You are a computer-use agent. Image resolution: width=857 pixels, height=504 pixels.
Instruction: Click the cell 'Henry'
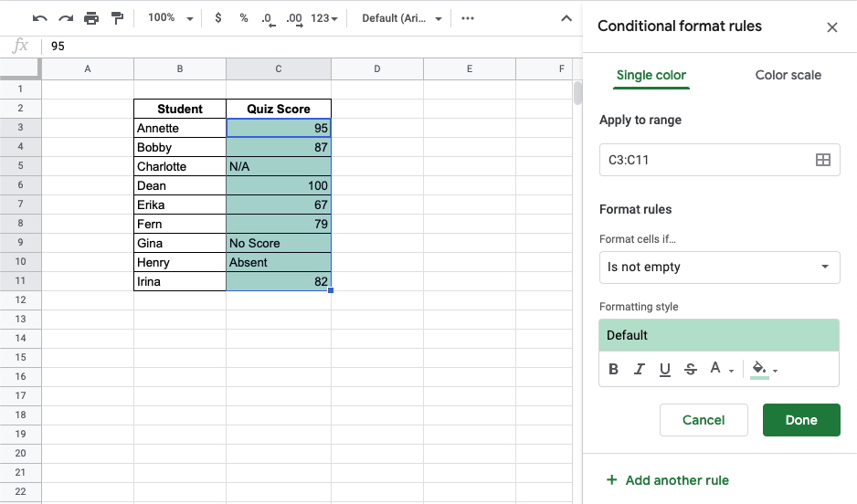click(180, 261)
